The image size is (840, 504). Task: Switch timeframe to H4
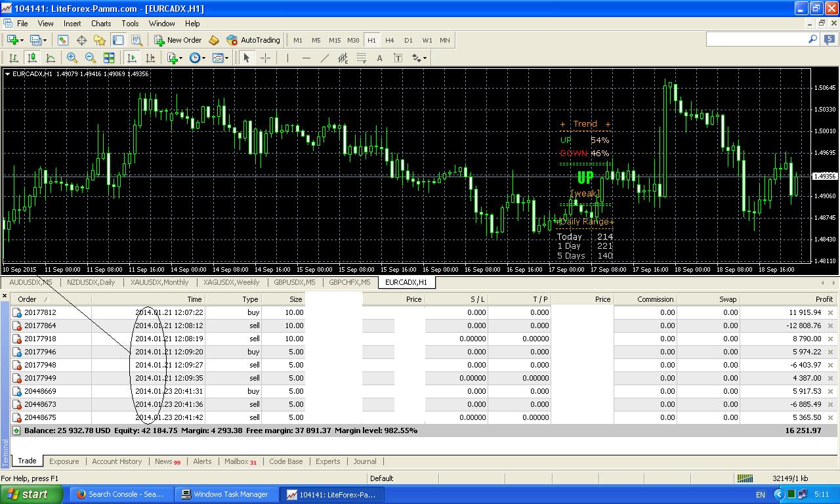[390, 40]
